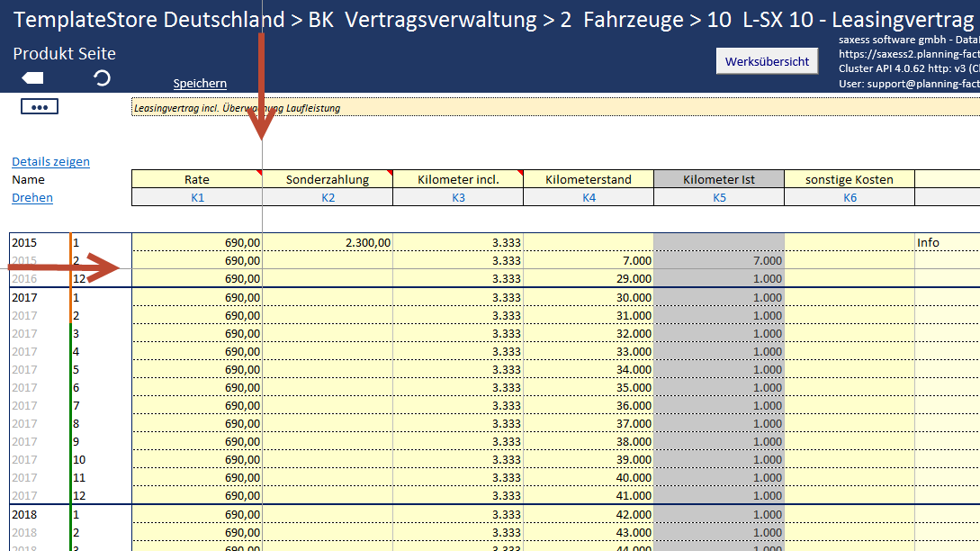Go to TemplateStore Deutschland breadcrumb
The height and width of the screenshot is (551, 980).
click(149, 21)
